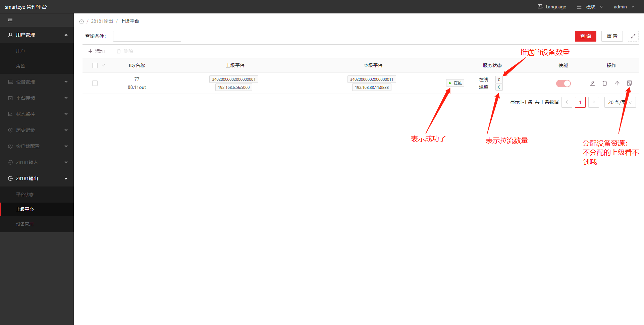Click the 在线 online status tag
644x325 pixels.
(x=455, y=83)
